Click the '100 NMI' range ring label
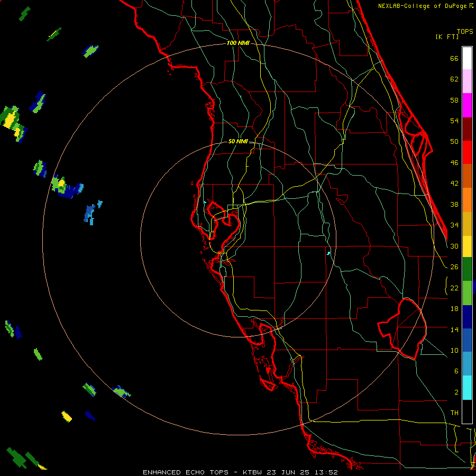This screenshot has width=476, height=476. 238,43
